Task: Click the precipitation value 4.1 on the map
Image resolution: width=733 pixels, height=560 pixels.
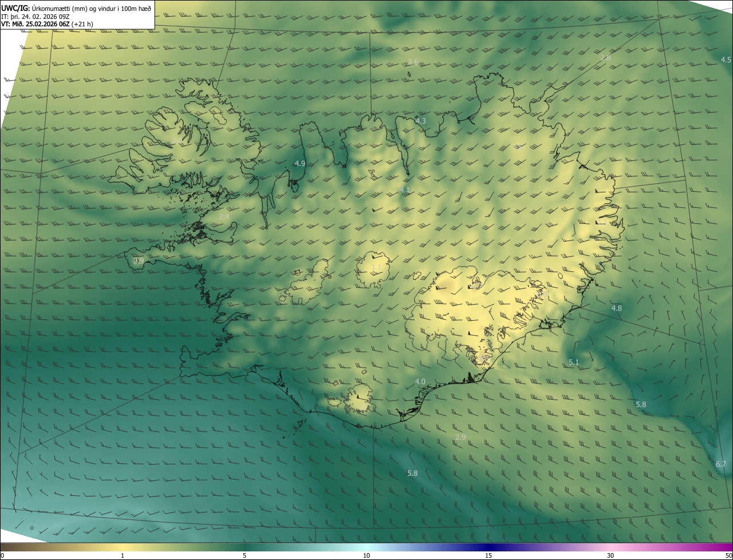Action: tap(404, 190)
